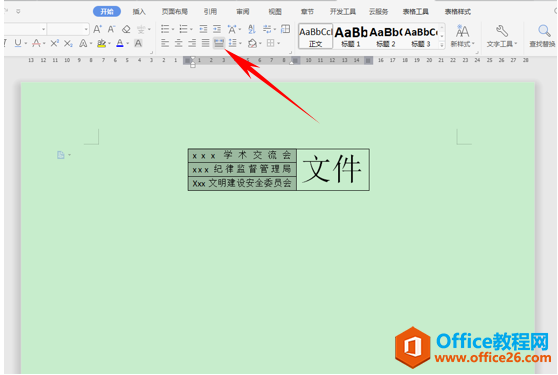Screen dimensions: 558x375
Task: Open the 新样式 button
Action: click(462, 36)
